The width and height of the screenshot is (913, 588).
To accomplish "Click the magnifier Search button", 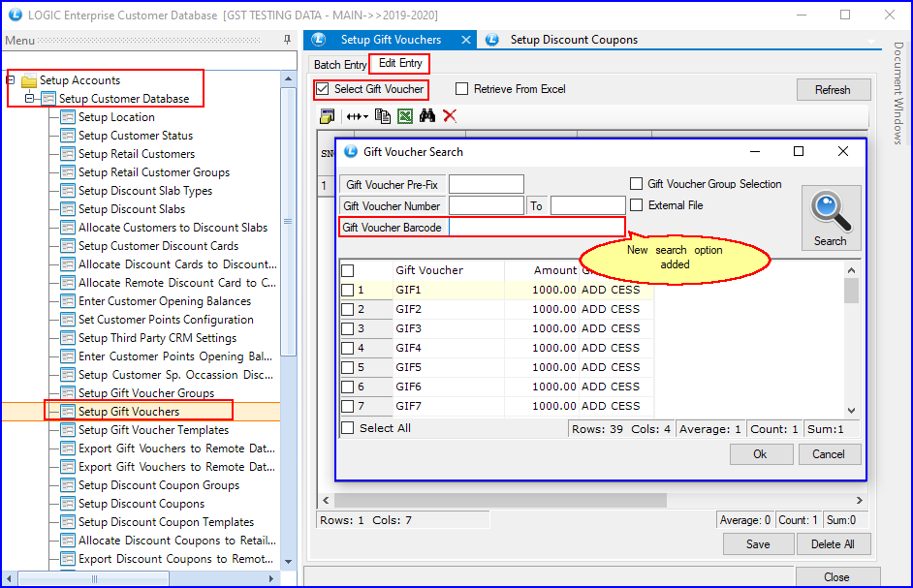I will pyautogui.click(x=830, y=218).
